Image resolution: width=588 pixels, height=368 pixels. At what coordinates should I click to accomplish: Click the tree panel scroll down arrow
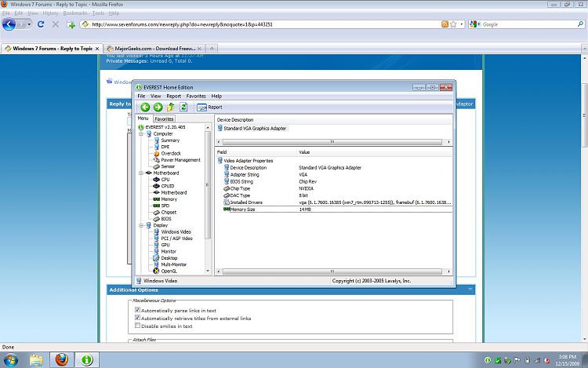(x=208, y=271)
